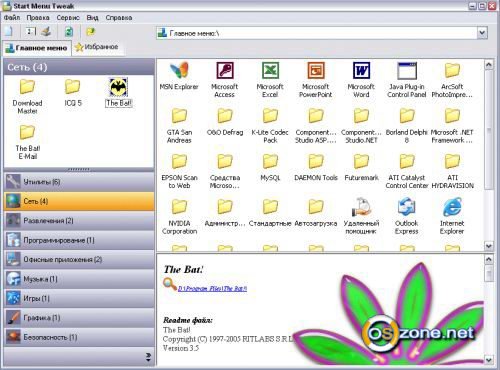Expand the Развлечения (2) category
The width and height of the screenshot is (500, 370).
coord(79,220)
